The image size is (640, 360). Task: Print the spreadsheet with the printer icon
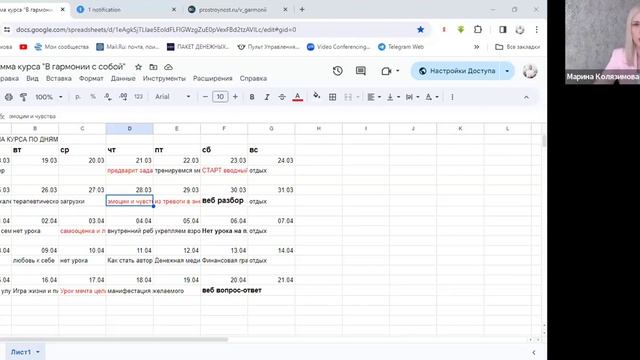(9, 97)
